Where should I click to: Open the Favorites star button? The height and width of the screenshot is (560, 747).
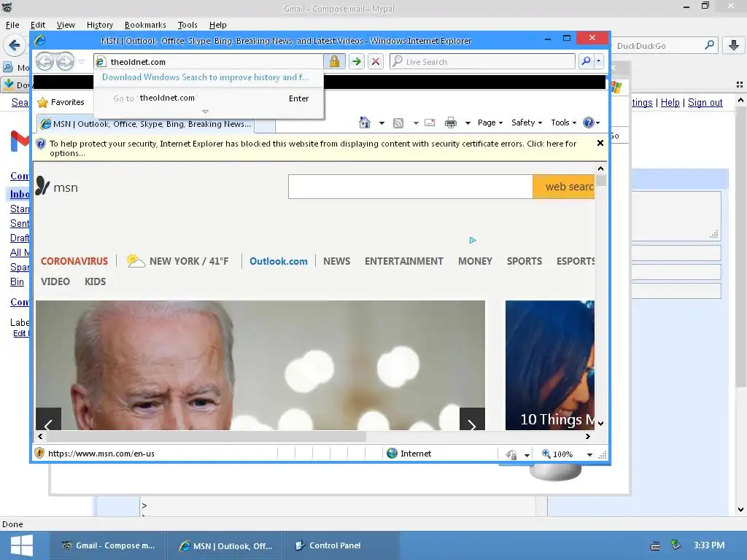point(61,102)
